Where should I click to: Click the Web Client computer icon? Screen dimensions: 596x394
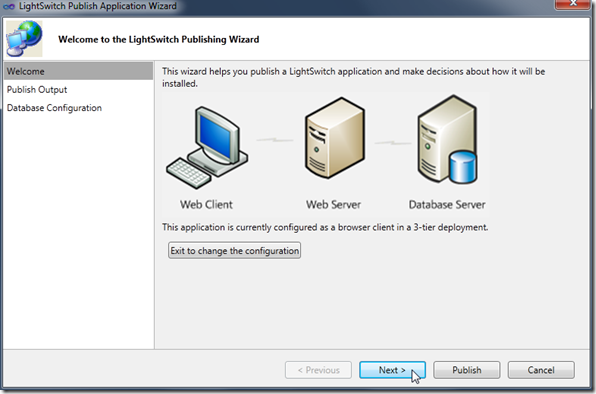click(207, 147)
